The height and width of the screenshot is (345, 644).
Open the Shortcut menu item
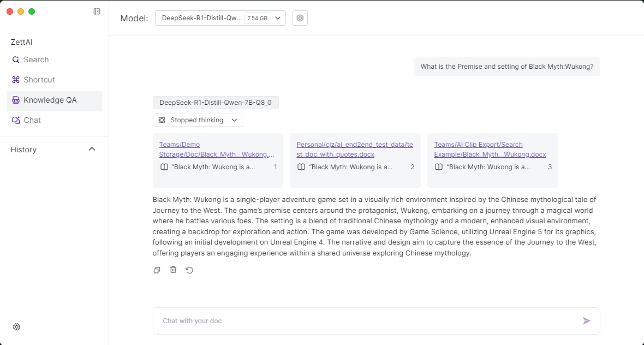click(39, 80)
